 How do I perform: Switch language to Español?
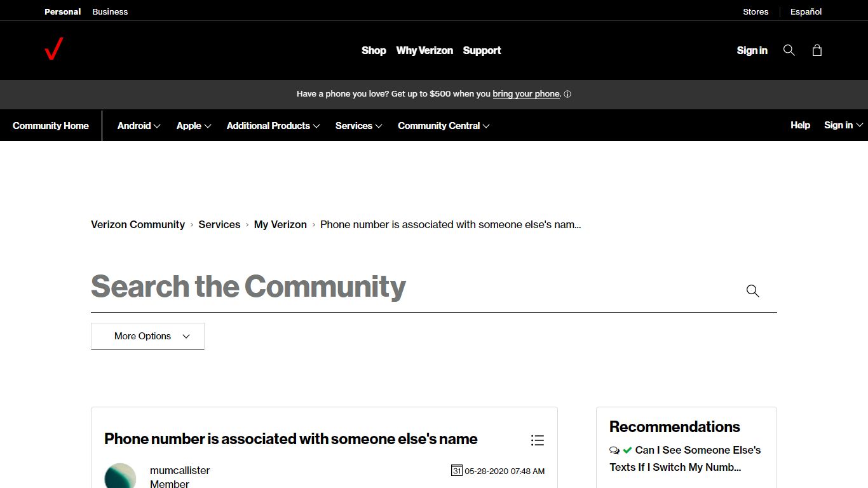tap(806, 11)
